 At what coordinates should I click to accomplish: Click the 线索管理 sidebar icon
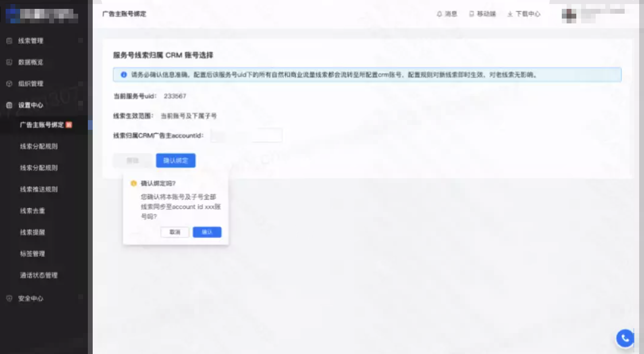pyautogui.click(x=9, y=41)
